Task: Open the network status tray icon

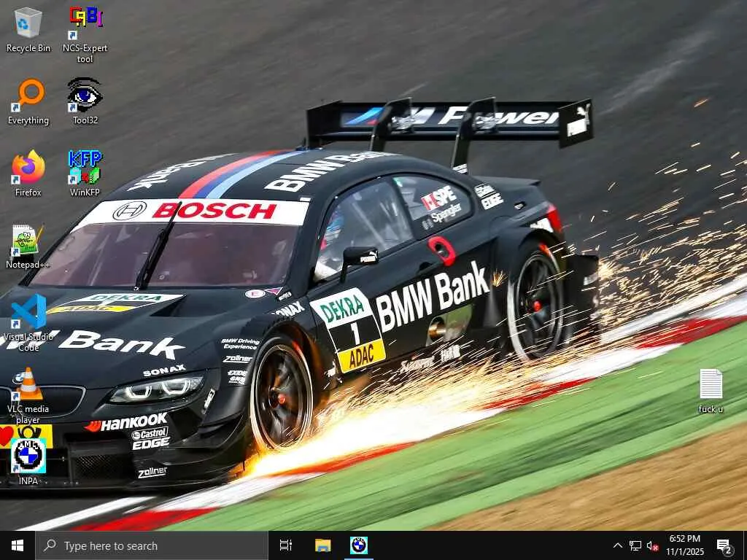Action: click(x=635, y=545)
